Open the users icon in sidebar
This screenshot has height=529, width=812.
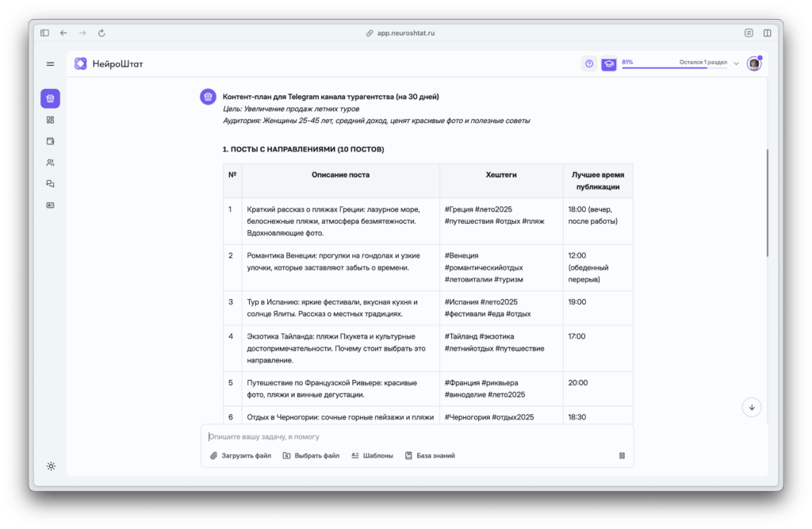tap(50, 163)
